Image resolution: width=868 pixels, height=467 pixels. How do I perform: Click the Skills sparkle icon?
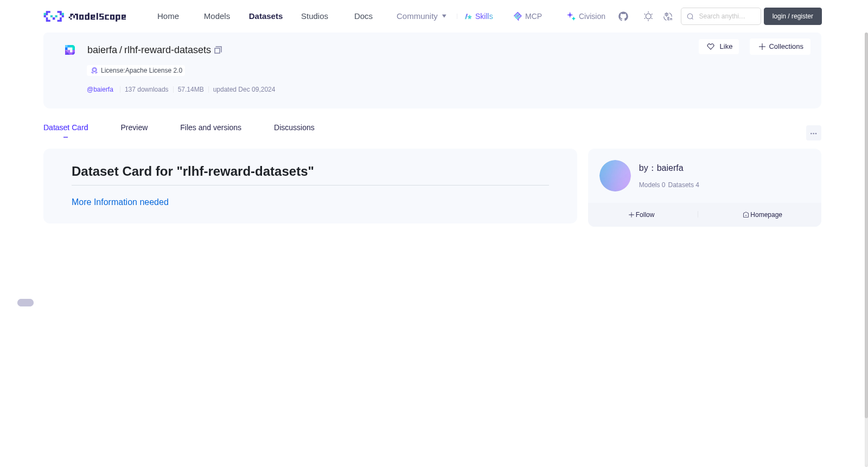click(x=468, y=16)
